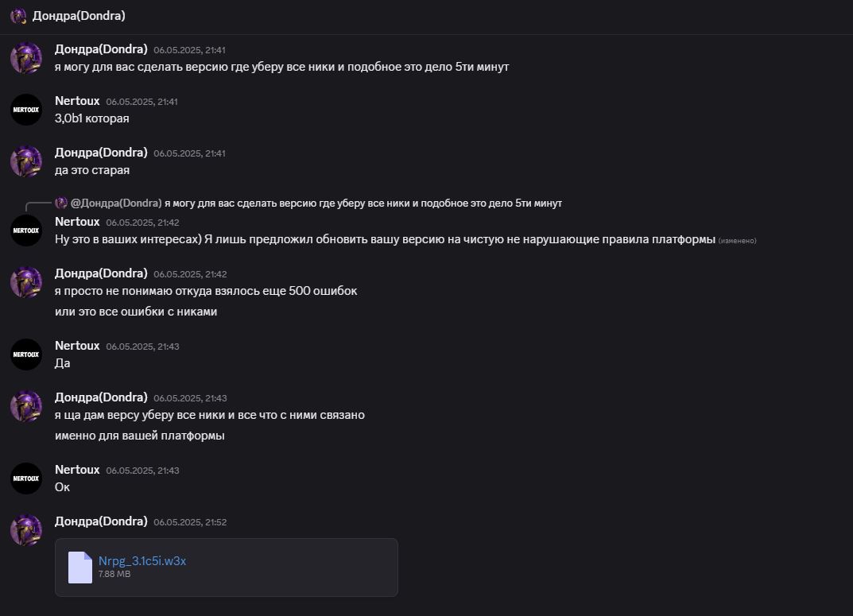Click the (изменено) edited label
This screenshot has width=853, height=616.
point(737,240)
